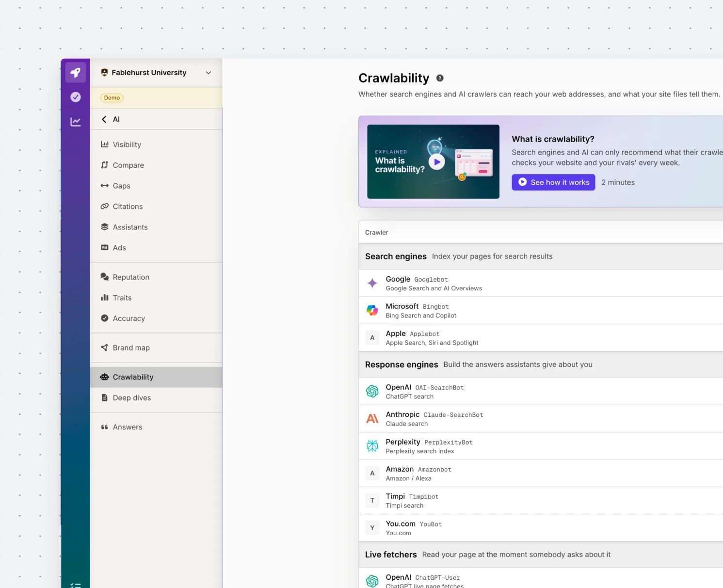Play the What is crawlability video
This screenshot has width=723, height=588.
[x=437, y=162]
